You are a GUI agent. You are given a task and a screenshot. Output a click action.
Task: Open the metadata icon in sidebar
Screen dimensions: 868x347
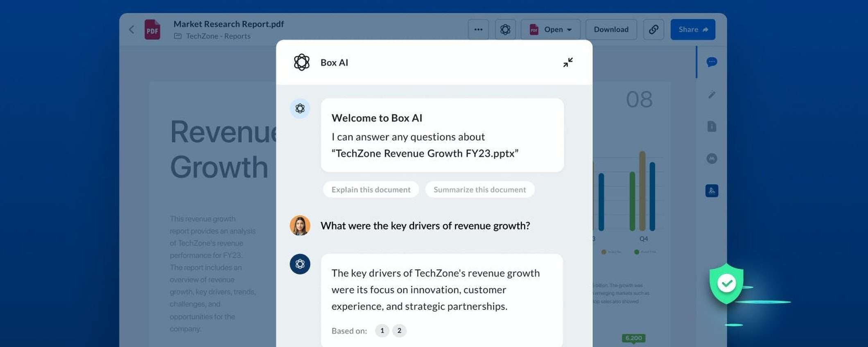(x=712, y=158)
